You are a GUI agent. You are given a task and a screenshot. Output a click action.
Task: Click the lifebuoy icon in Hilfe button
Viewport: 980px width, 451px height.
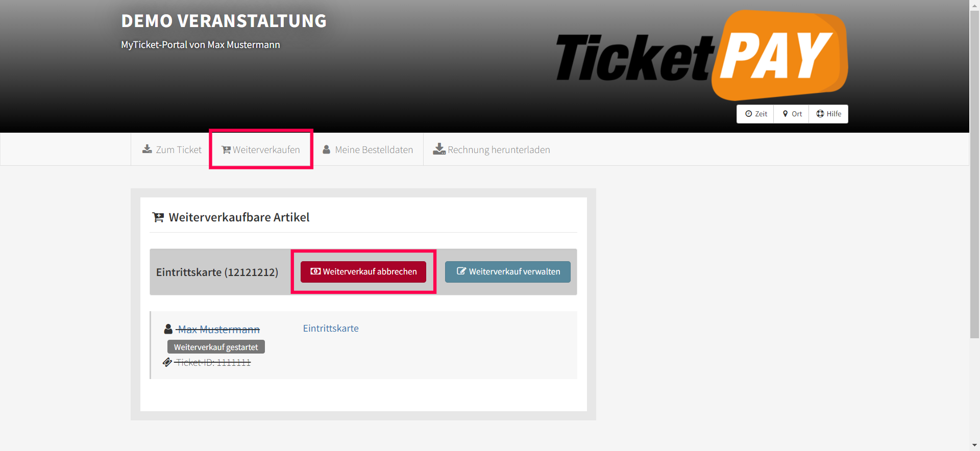point(820,114)
